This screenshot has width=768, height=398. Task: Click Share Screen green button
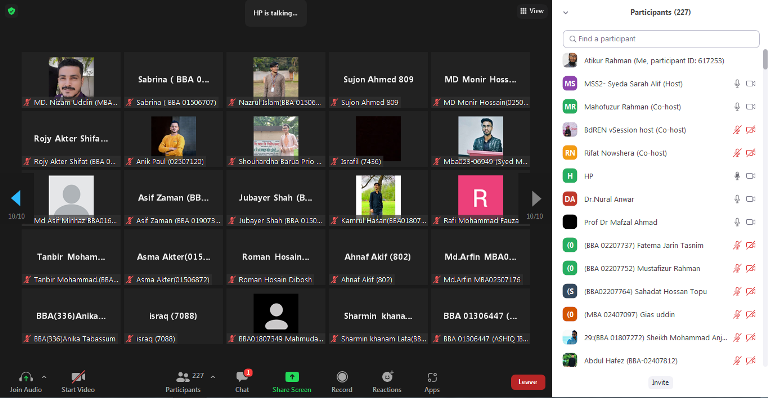[x=292, y=376]
